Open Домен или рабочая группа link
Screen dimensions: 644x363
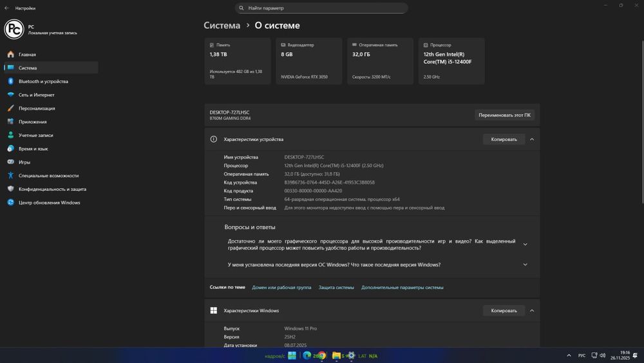pyautogui.click(x=281, y=288)
